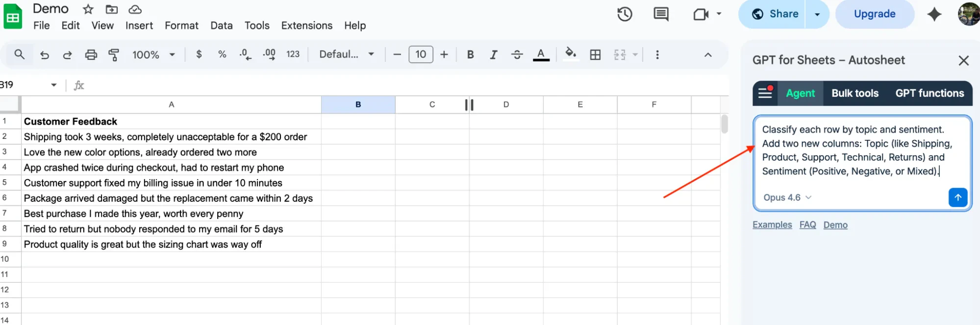Open the Google account avatar

pyautogui.click(x=969, y=14)
